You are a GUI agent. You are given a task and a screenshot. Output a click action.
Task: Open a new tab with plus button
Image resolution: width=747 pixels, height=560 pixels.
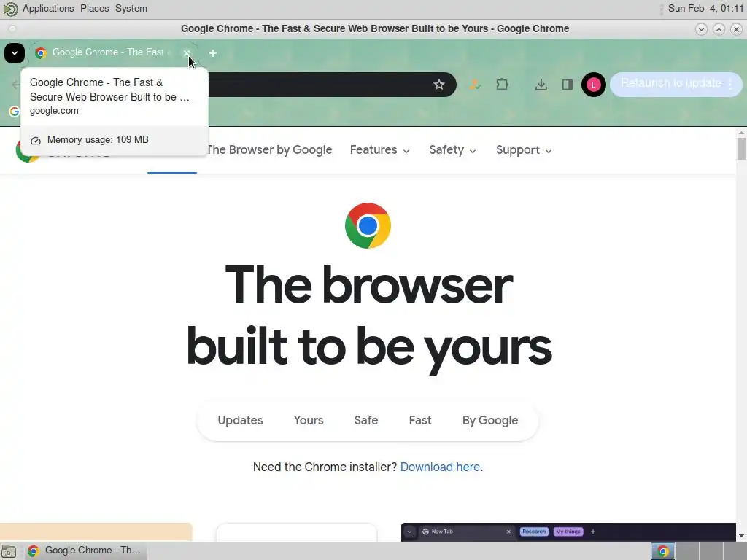pyautogui.click(x=213, y=52)
